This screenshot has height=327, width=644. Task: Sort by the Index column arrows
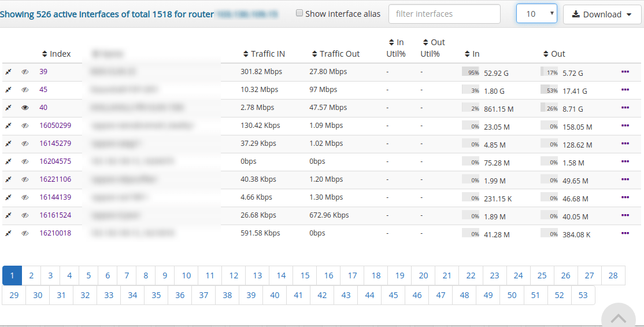coord(45,54)
